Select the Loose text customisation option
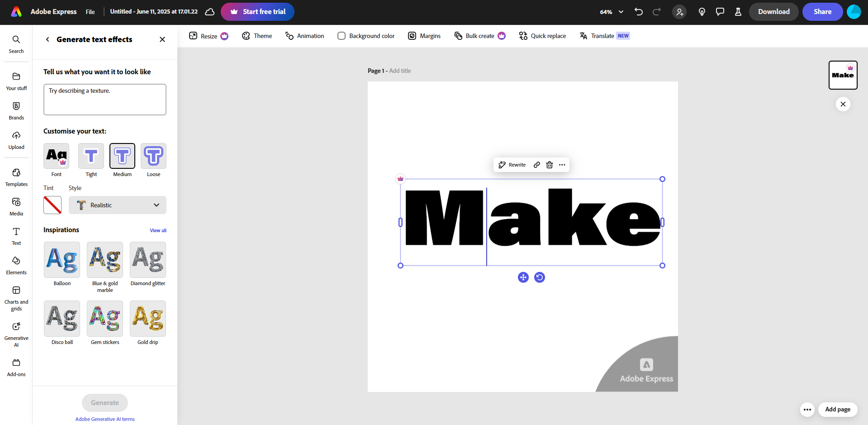The width and height of the screenshot is (868, 425). [x=153, y=156]
